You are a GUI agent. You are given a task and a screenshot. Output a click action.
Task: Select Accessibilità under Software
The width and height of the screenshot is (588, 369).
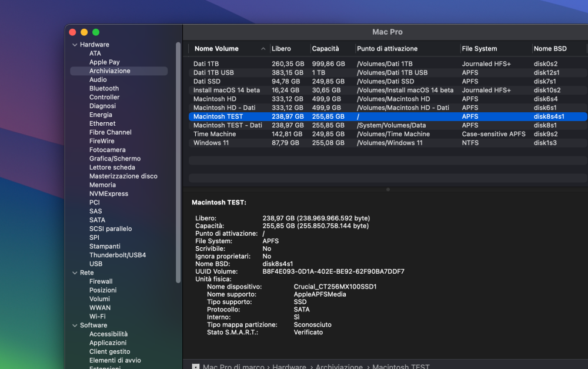(108, 334)
